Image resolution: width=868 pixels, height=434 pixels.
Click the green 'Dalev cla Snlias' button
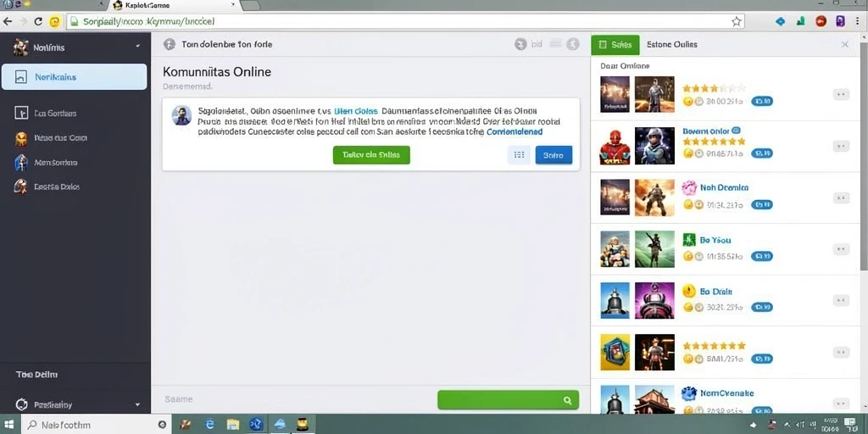pos(371,155)
